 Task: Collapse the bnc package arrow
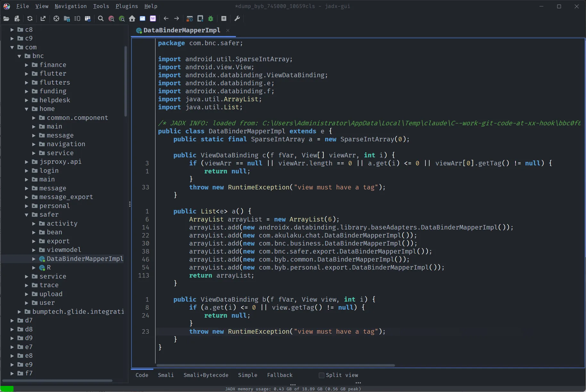19,56
